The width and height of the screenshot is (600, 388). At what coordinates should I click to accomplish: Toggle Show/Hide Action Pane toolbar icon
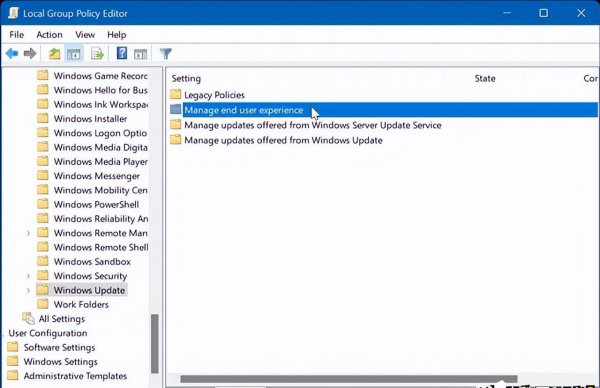click(140, 54)
